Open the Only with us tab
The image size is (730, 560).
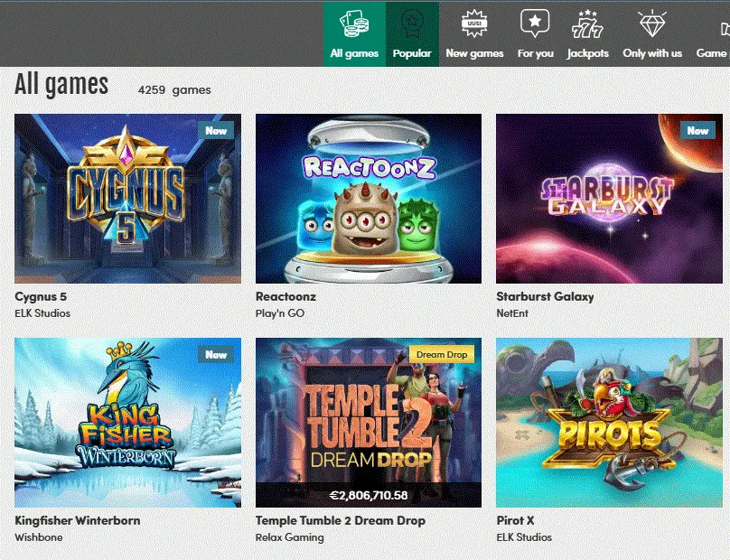652,34
